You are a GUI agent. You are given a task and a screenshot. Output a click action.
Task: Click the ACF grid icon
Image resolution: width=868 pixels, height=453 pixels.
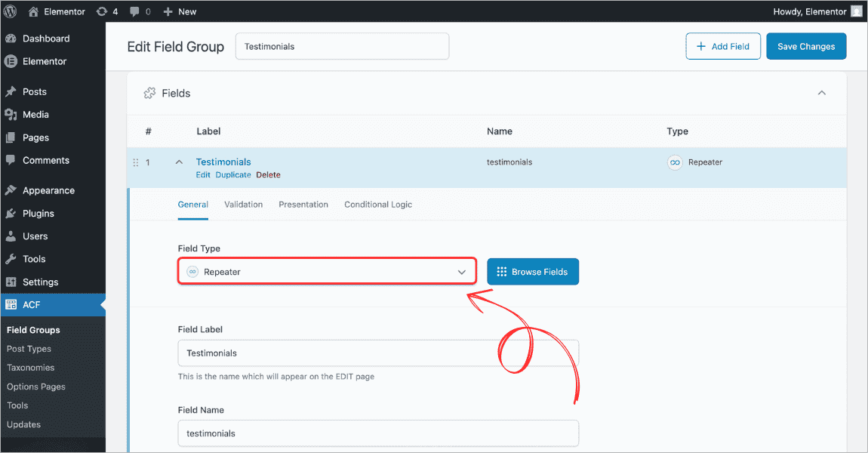pyautogui.click(x=11, y=304)
